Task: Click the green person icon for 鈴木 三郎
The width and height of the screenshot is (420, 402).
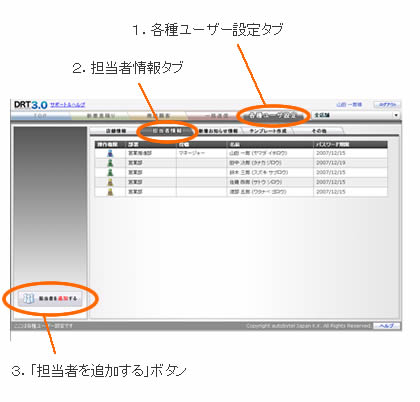Action: (x=110, y=173)
